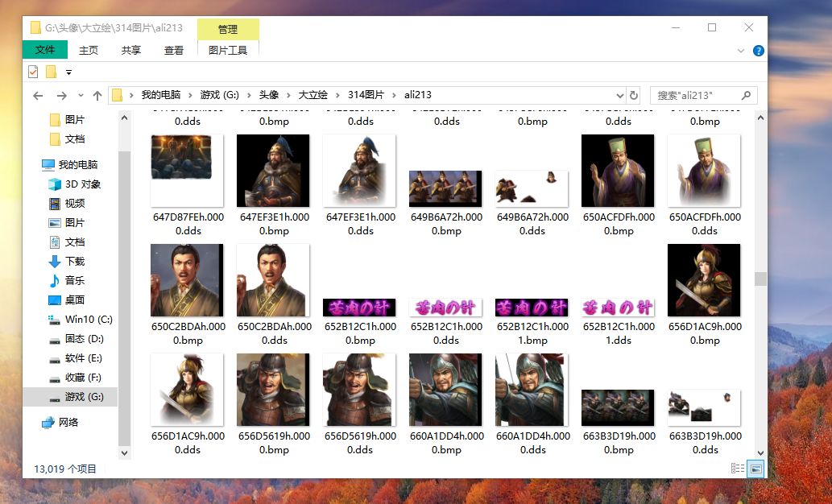This screenshot has height=504, width=832.
Task: Select 游戏 (G:) drive in sidebar
Action: [70, 397]
